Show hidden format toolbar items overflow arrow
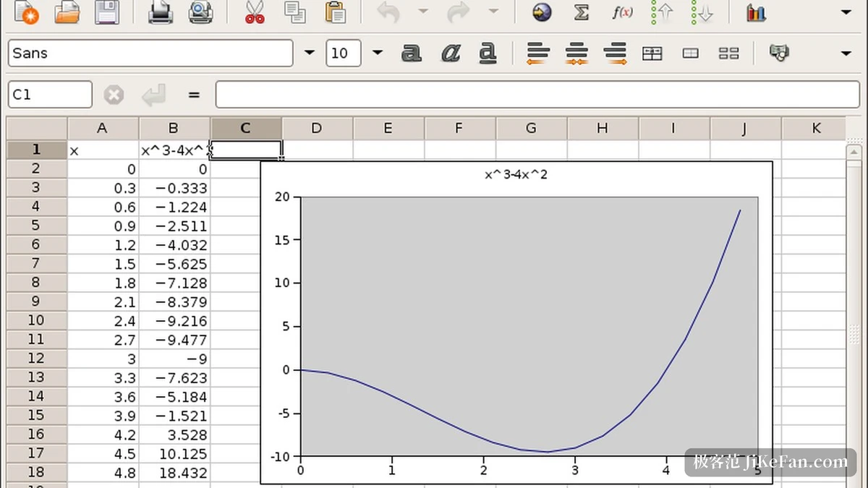The height and width of the screenshot is (488, 868). point(846,53)
